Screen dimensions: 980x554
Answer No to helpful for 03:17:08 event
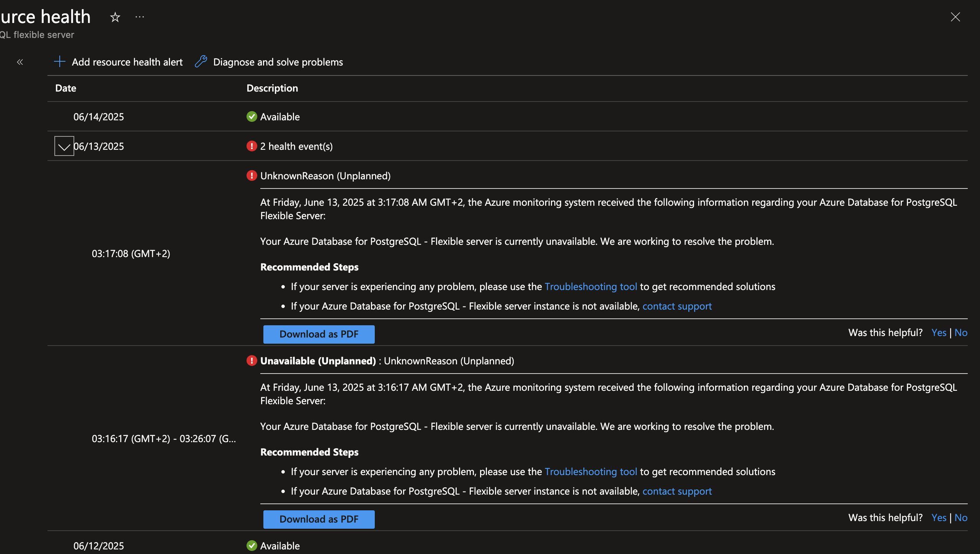[x=961, y=333]
